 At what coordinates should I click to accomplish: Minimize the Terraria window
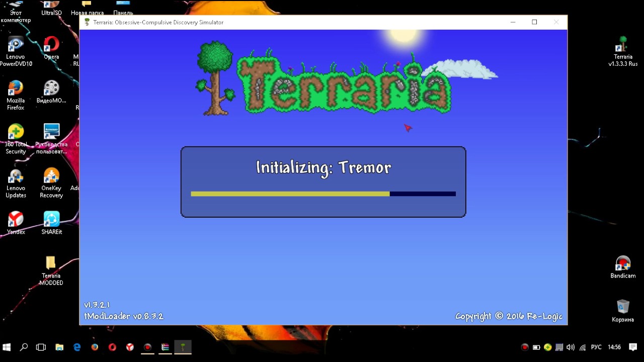513,22
